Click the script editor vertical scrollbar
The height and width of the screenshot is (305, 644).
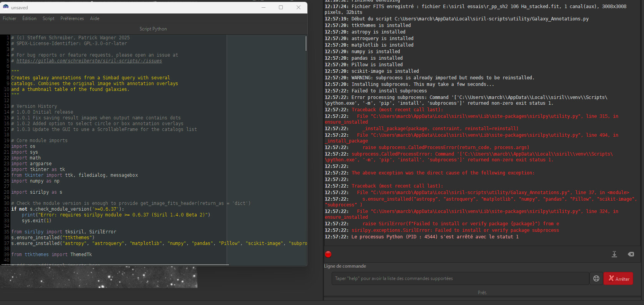tap(306, 44)
